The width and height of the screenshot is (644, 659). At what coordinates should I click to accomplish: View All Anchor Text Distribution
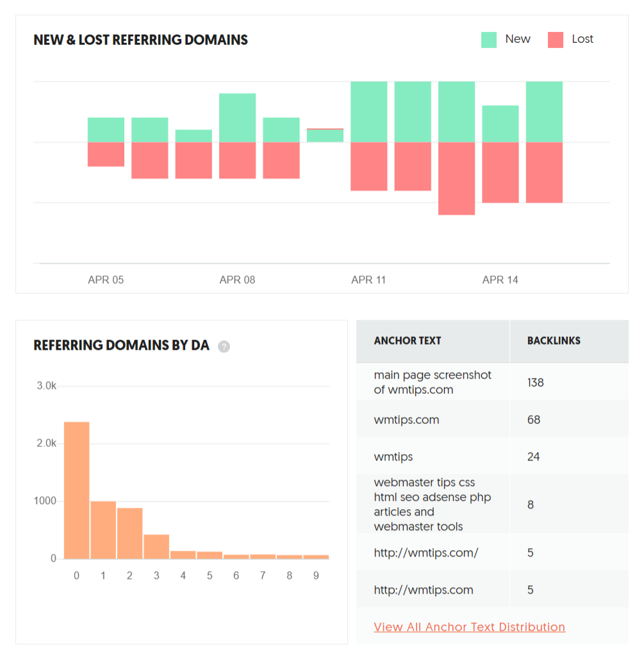(x=469, y=627)
